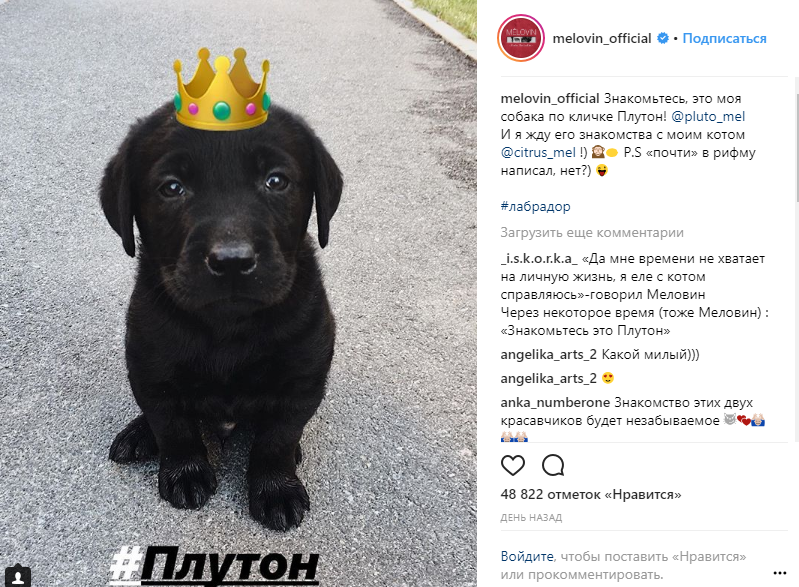Open the #лабрадор hashtag

535,206
